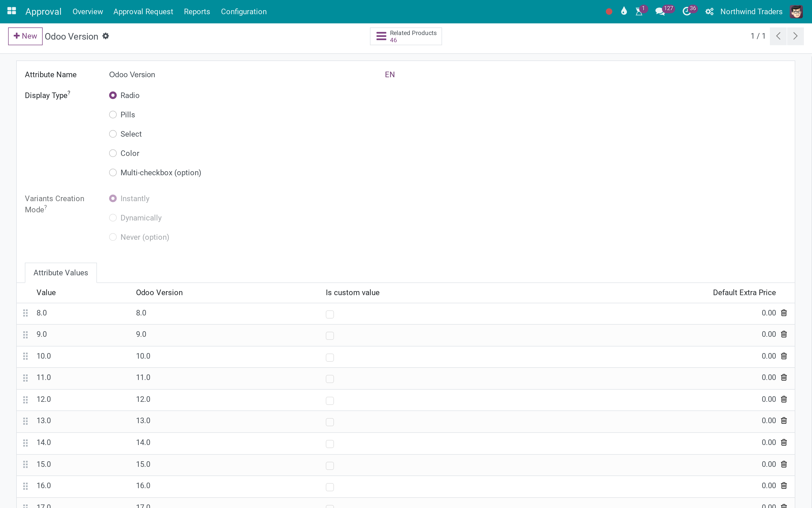The width and height of the screenshot is (812, 508).
Task: Switch to the Attribute Values tab
Action: (x=61, y=273)
